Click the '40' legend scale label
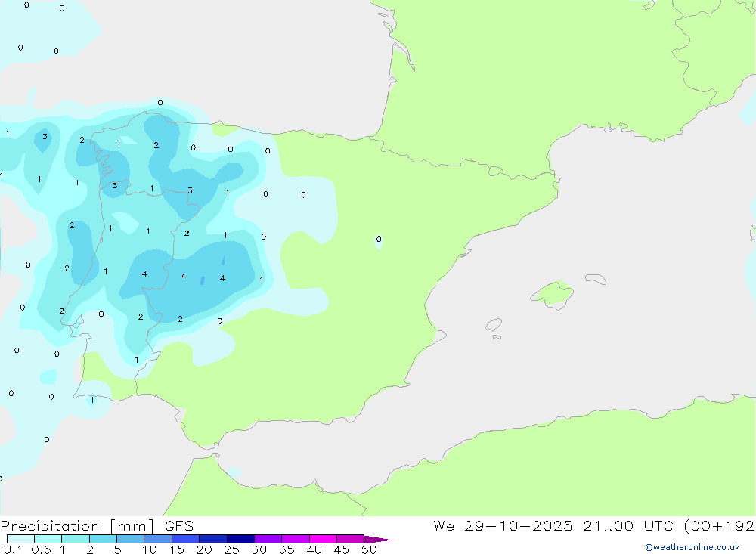 tap(314, 549)
